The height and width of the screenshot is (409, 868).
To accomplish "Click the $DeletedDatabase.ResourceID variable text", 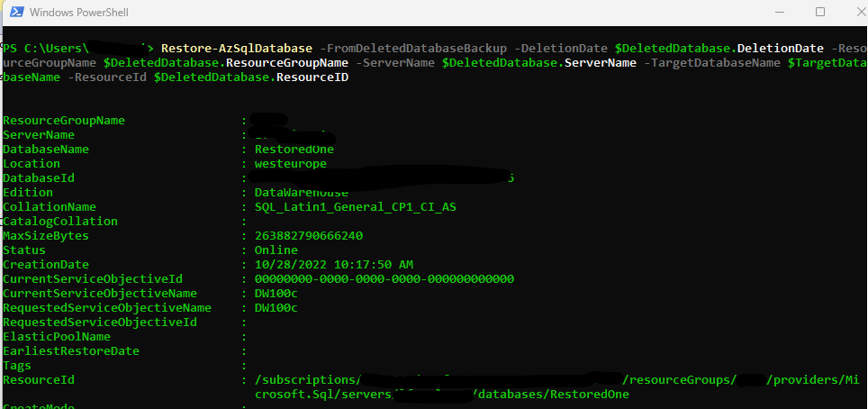I will tap(251, 77).
